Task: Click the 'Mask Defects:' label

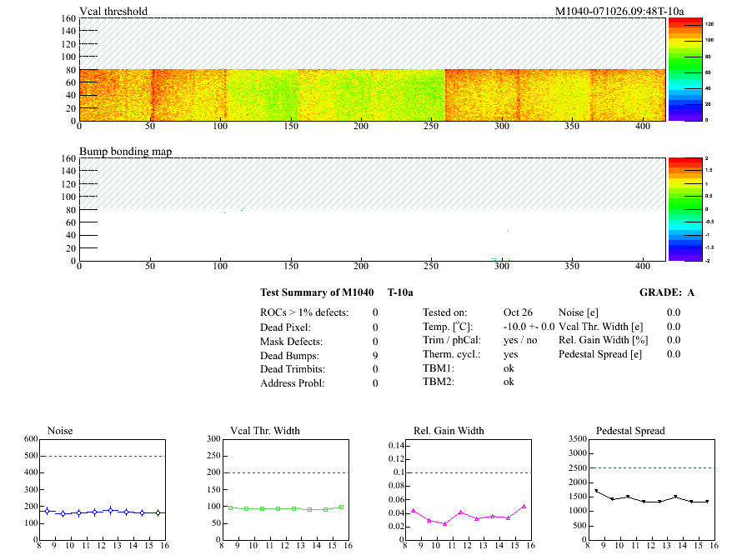Action: pyautogui.click(x=291, y=342)
